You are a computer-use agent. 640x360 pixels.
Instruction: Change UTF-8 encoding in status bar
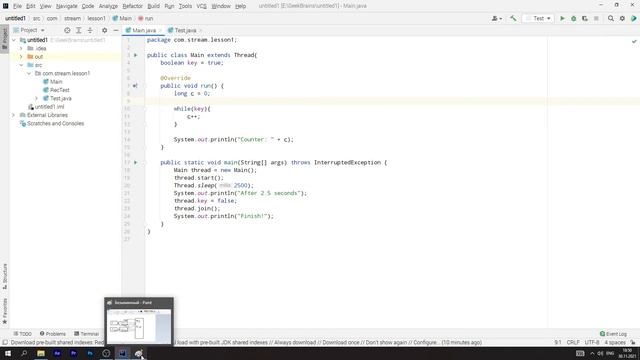[x=592, y=342]
